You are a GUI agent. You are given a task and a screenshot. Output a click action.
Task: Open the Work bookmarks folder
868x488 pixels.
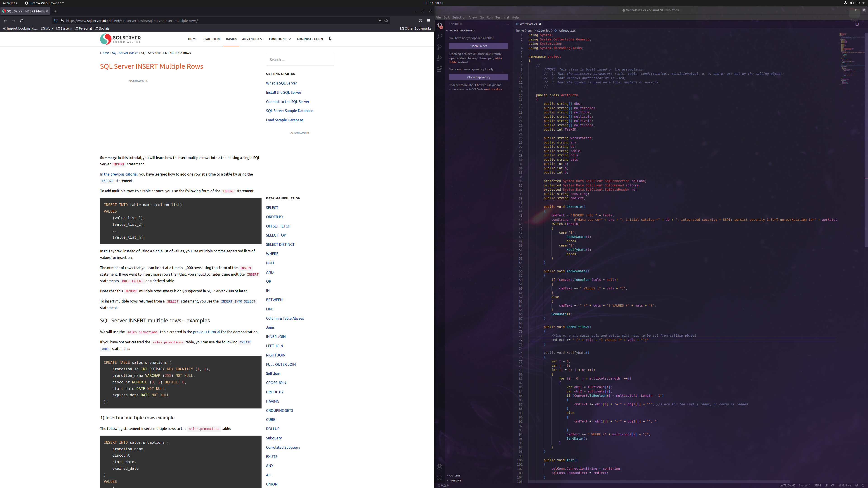(x=47, y=28)
